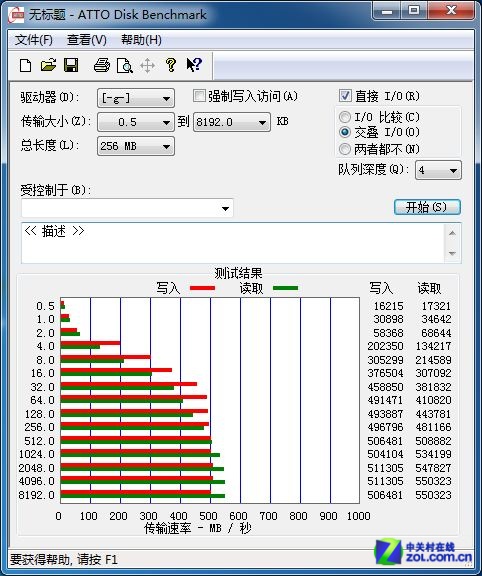Open the 帮助(H) menu
This screenshot has width=482, height=576.
[x=141, y=40]
